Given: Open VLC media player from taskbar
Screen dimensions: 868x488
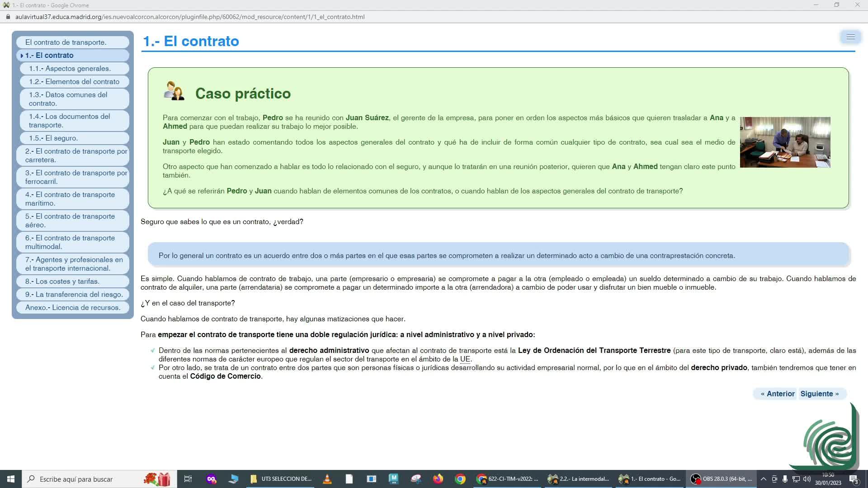Looking at the screenshot, I should point(327,479).
